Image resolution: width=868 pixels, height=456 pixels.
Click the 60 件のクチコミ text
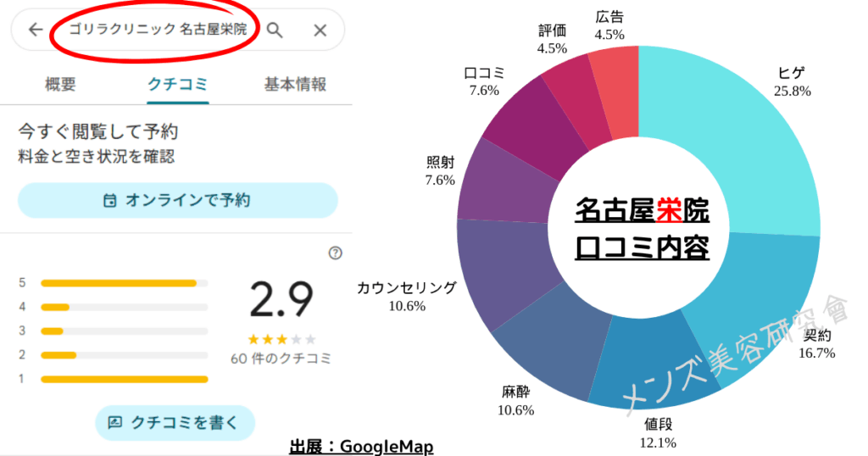click(x=281, y=359)
